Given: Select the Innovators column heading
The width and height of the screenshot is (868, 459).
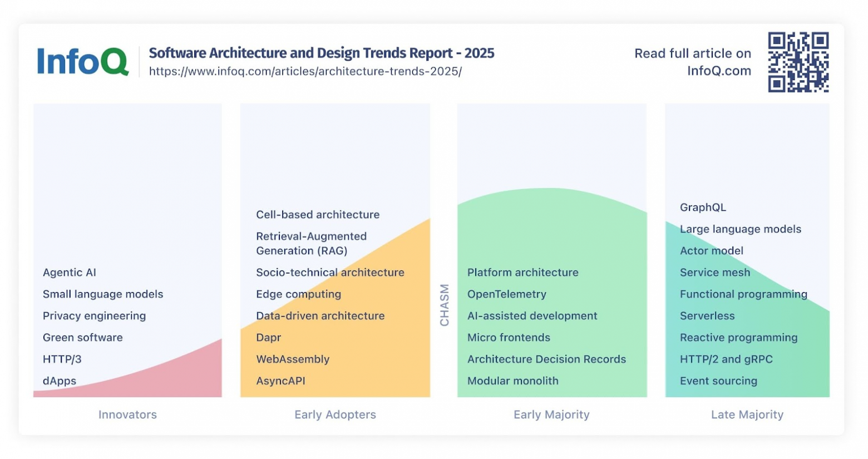Looking at the screenshot, I should pyautogui.click(x=127, y=414).
